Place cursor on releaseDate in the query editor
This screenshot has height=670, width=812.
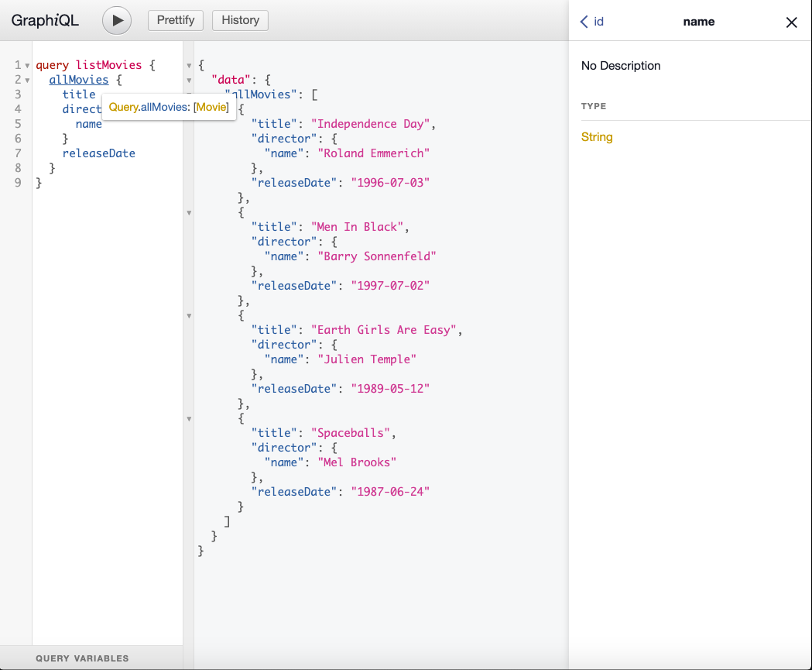[98, 153]
